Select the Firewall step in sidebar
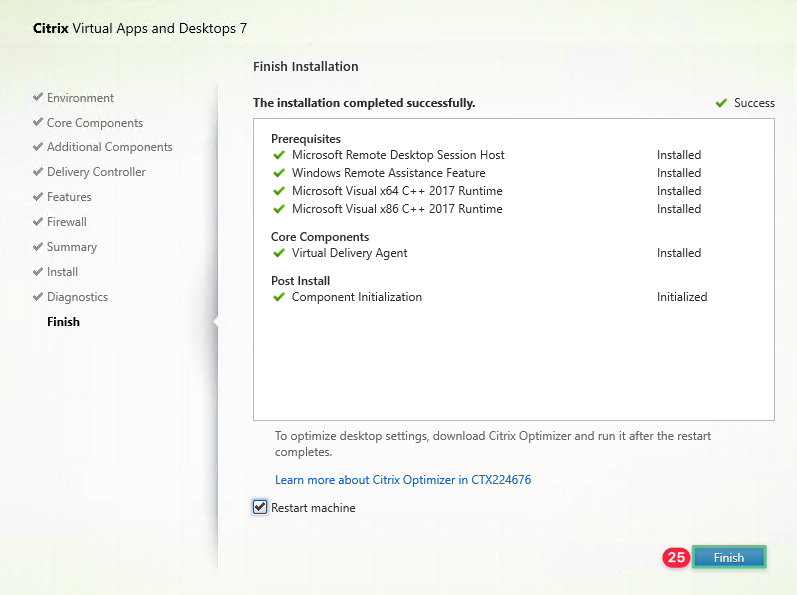797x595 pixels. (66, 222)
